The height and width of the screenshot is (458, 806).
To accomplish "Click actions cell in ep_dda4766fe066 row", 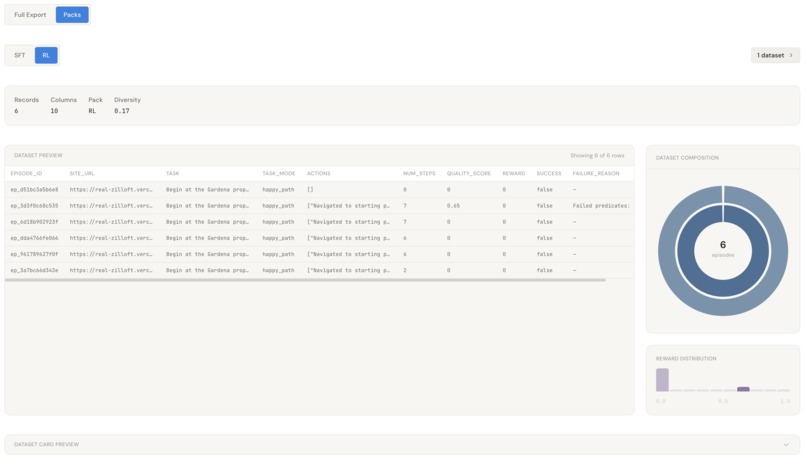I will pos(348,238).
